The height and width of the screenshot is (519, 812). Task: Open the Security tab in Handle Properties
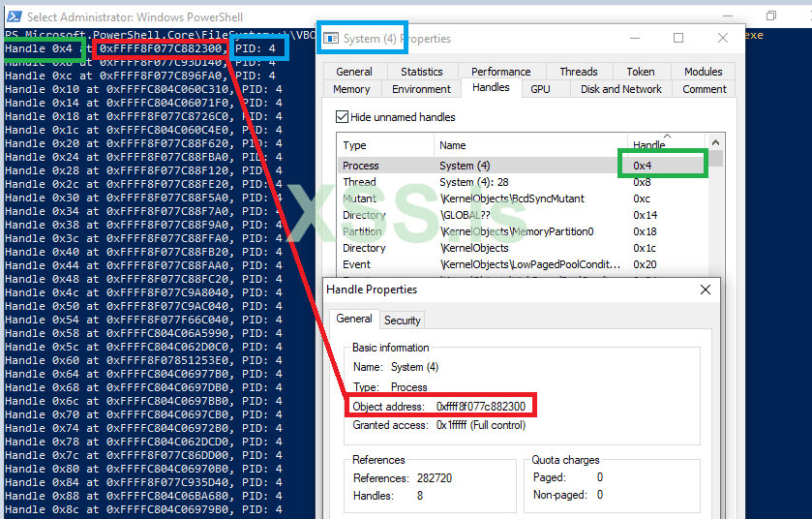403,321
